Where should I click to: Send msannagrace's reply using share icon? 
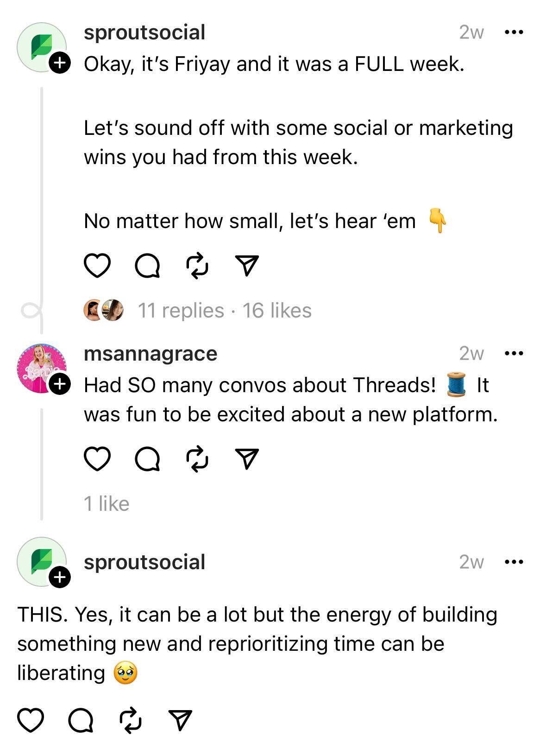pos(247,459)
